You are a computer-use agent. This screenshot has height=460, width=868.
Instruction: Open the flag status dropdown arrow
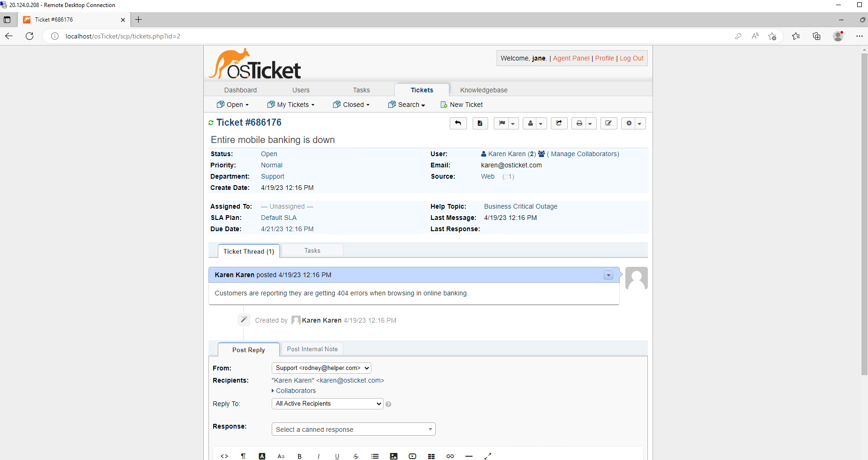click(513, 123)
